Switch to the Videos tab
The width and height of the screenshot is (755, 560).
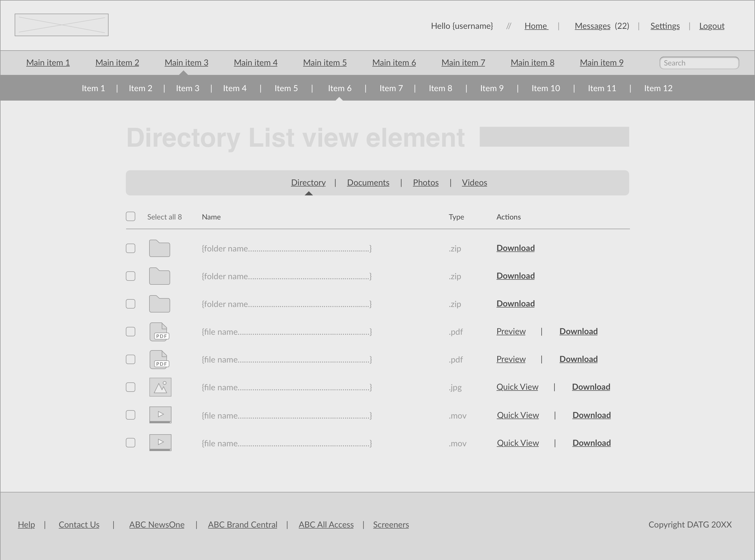(474, 183)
